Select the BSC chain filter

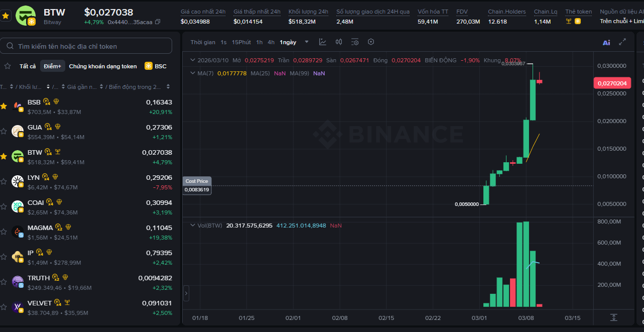(x=156, y=66)
